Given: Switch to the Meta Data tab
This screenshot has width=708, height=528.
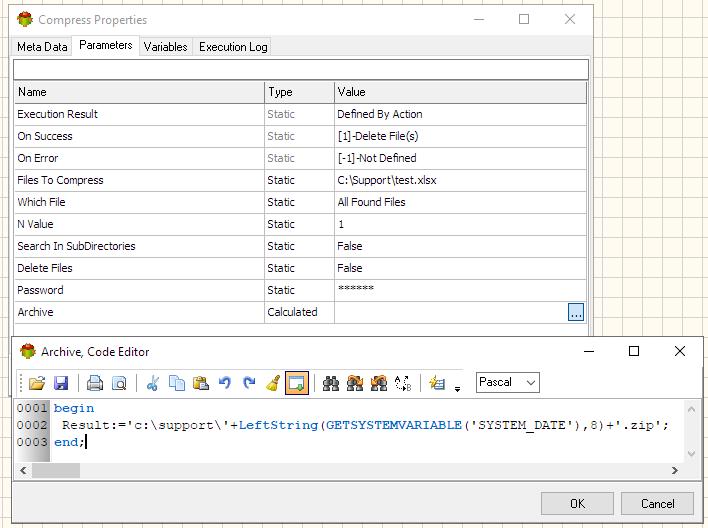Looking at the screenshot, I should point(42,47).
